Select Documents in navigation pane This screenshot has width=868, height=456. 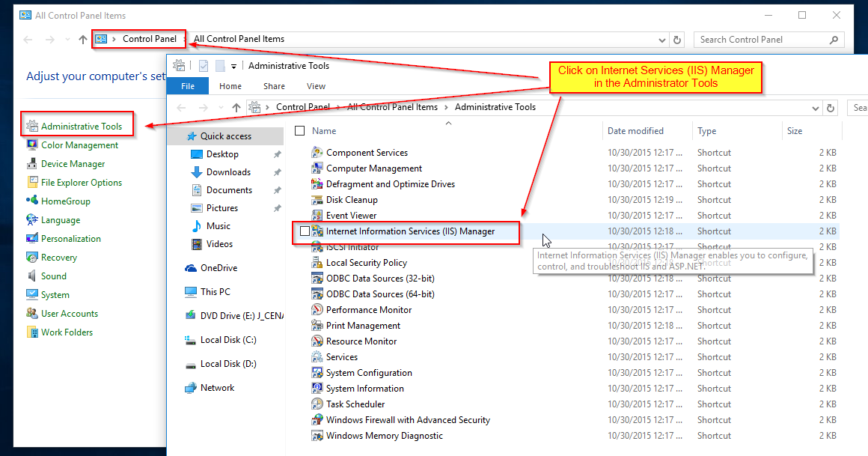tap(229, 189)
